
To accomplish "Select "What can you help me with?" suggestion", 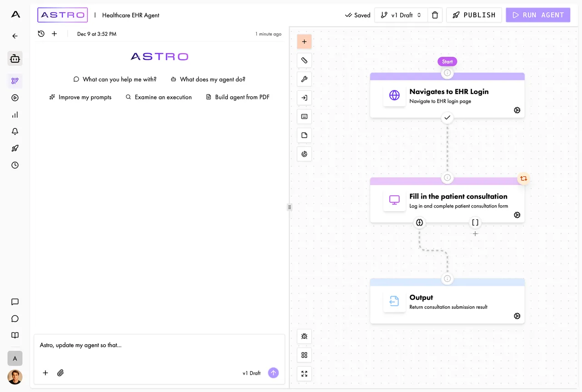I will (x=115, y=79).
